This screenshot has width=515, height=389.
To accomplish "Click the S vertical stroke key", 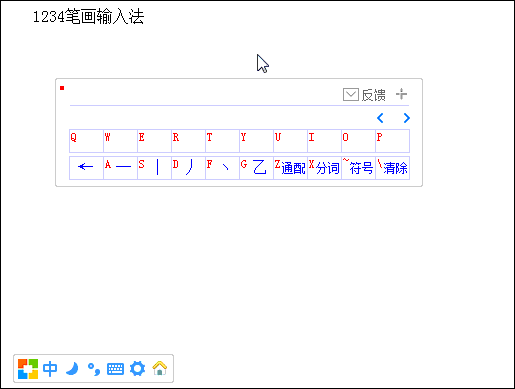I will [154, 168].
